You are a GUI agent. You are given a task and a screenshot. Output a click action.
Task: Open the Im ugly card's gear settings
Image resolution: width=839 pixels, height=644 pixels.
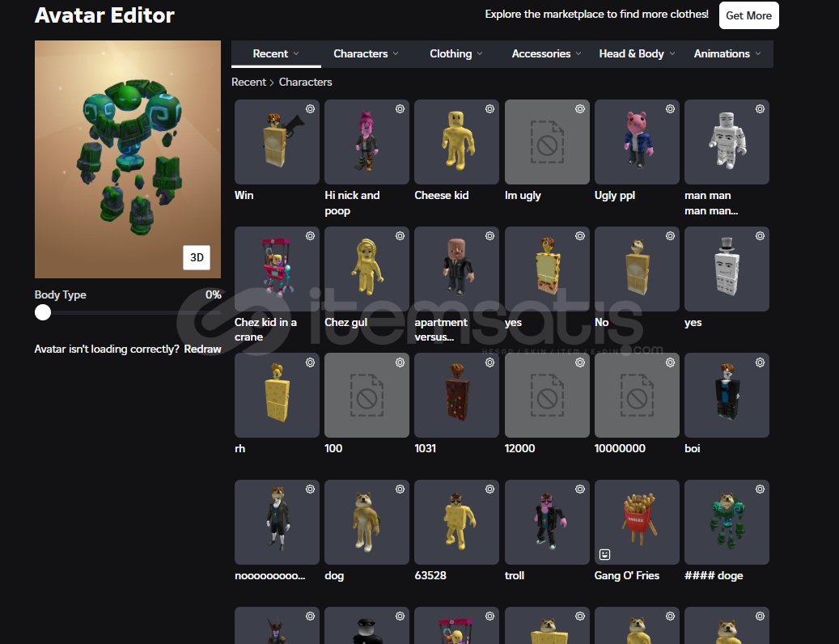(580, 109)
